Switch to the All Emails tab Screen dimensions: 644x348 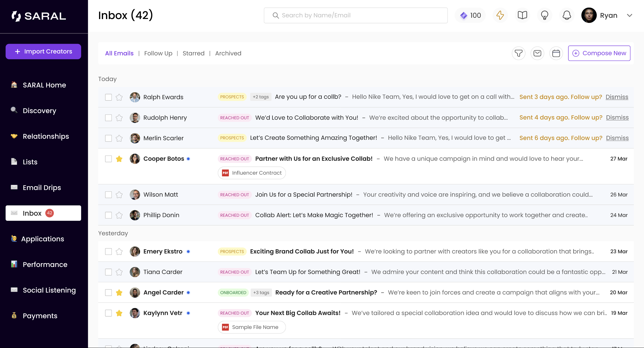(x=119, y=53)
